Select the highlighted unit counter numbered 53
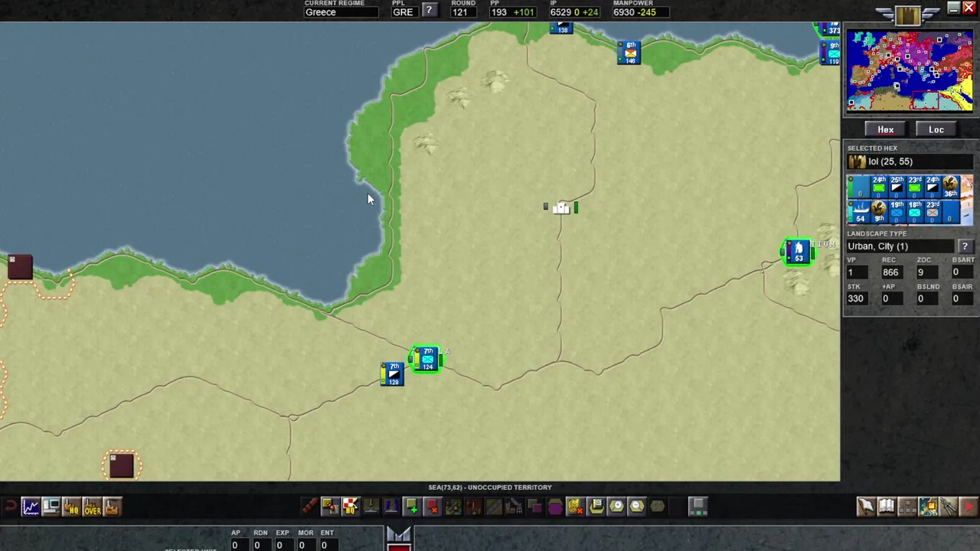Viewport: 980px width, 551px height. 798,252
